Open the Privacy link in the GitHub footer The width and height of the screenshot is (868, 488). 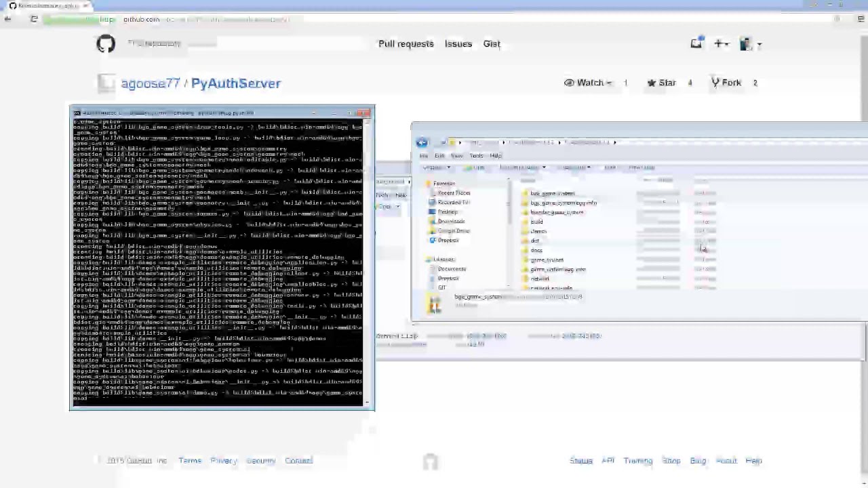(224, 461)
